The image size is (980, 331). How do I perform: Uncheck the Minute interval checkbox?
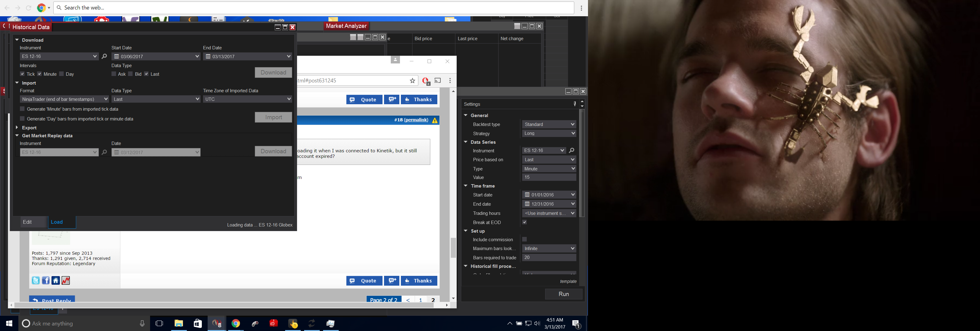coord(40,74)
